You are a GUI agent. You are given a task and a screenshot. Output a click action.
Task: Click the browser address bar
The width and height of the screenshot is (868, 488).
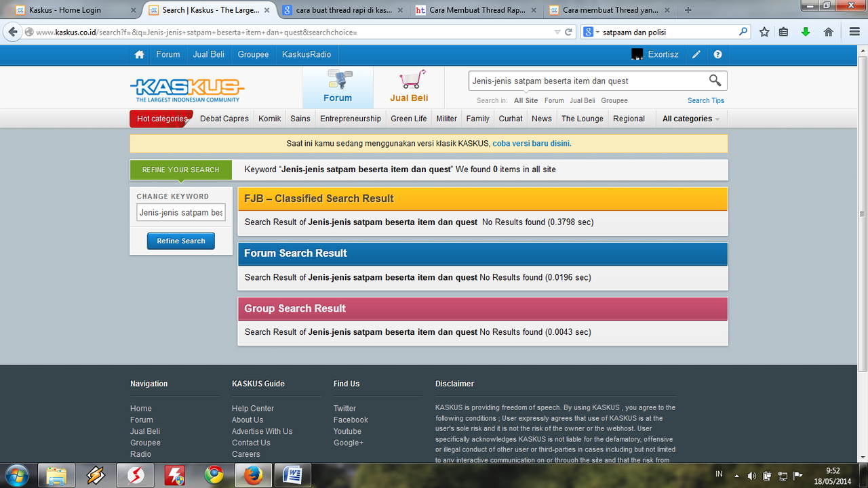pos(292,32)
